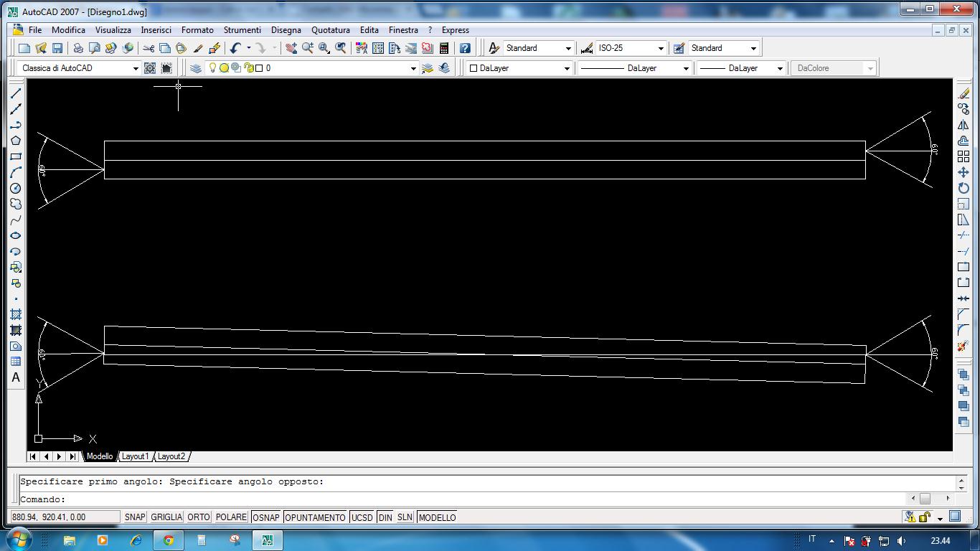
Task: Toggle UCSD dynamic UCS
Action: coord(362,517)
